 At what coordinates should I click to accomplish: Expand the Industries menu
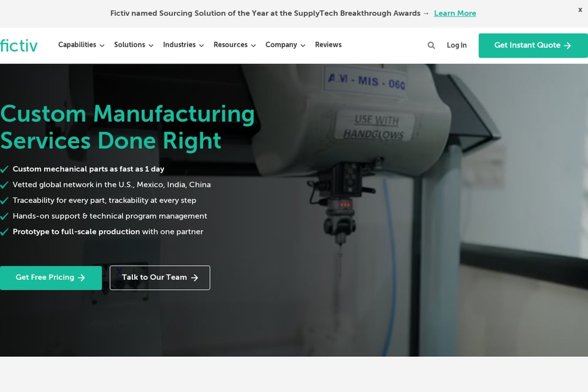pos(183,45)
